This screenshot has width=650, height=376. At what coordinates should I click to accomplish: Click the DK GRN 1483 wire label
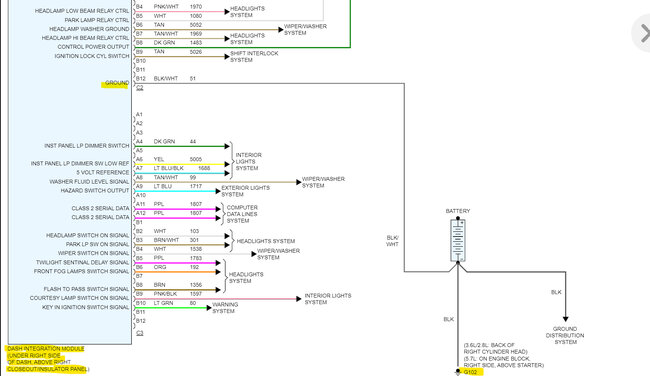(178, 43)
